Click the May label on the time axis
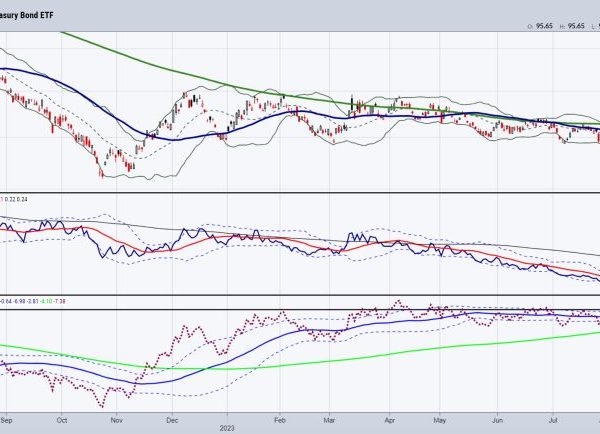The height and width of the screenshot is (434, 600). coord(440,420)
